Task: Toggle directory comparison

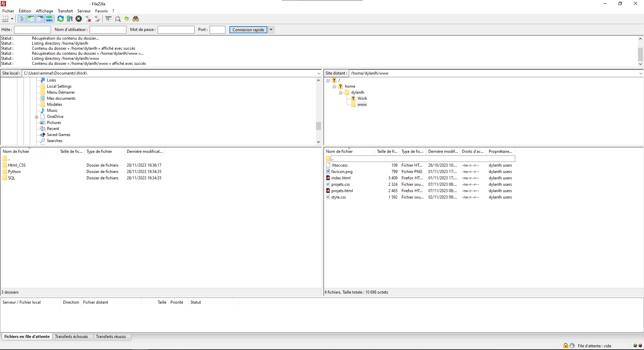Action: (x=118, y=19)
